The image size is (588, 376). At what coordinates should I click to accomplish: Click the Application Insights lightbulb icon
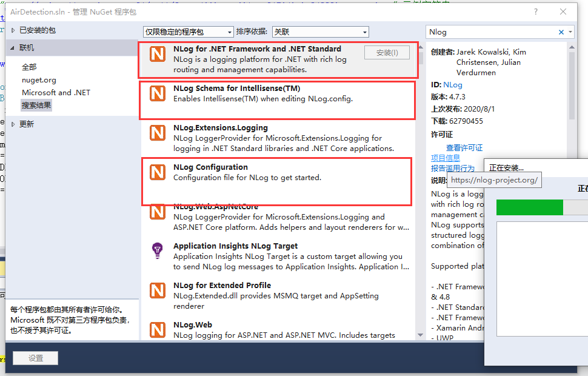pos(158,250)
